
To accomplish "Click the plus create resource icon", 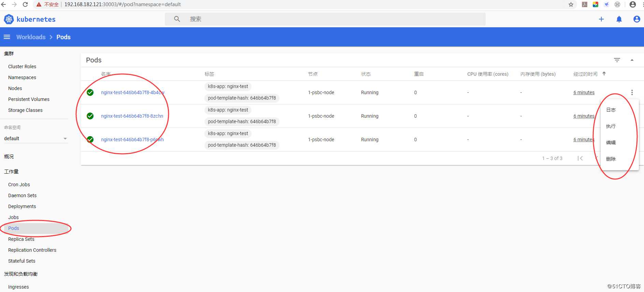I will coord(601,19).
